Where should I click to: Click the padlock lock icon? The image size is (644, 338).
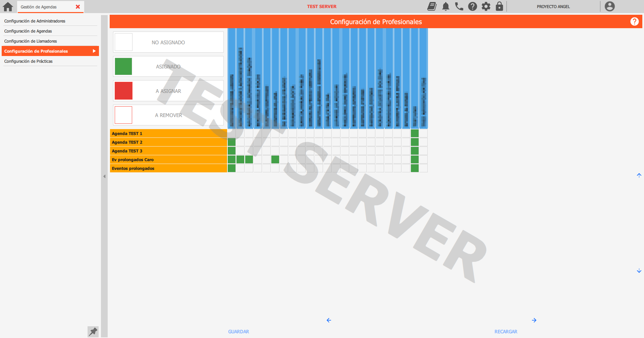pyautogui.click(x=499, y=6)
